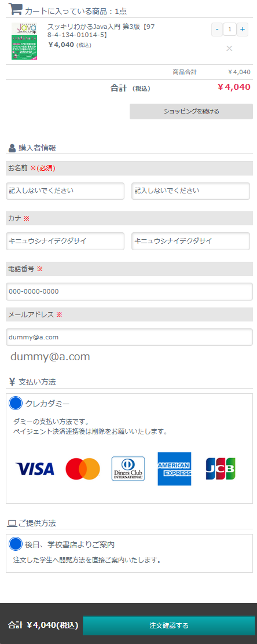Decrease quantity with minus button

point(216,29)
